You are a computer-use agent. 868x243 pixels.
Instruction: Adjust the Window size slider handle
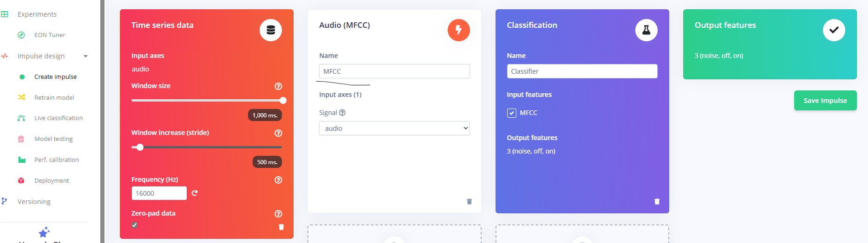(283, 100)
